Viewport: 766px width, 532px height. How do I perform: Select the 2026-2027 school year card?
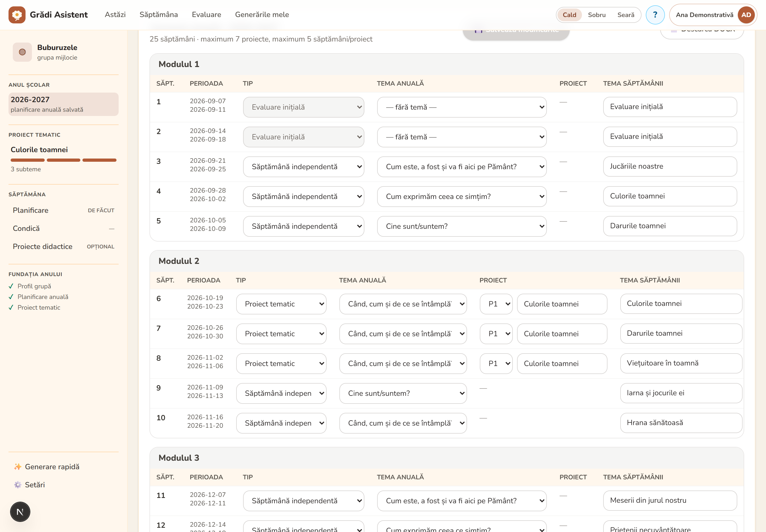tap(63, 104)
